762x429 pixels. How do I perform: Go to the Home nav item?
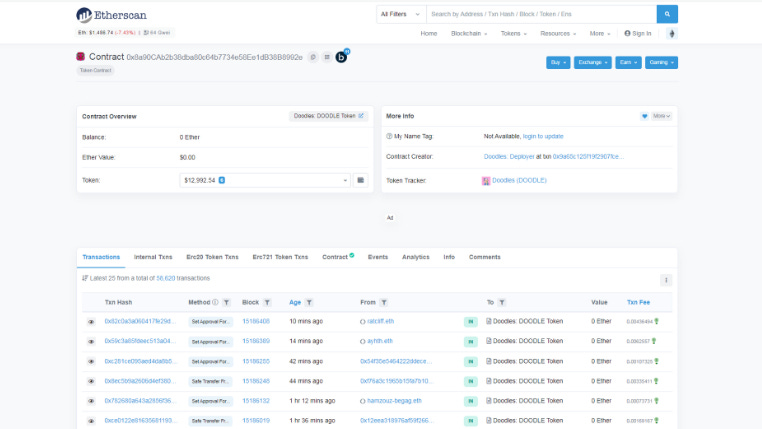(429, 34)
